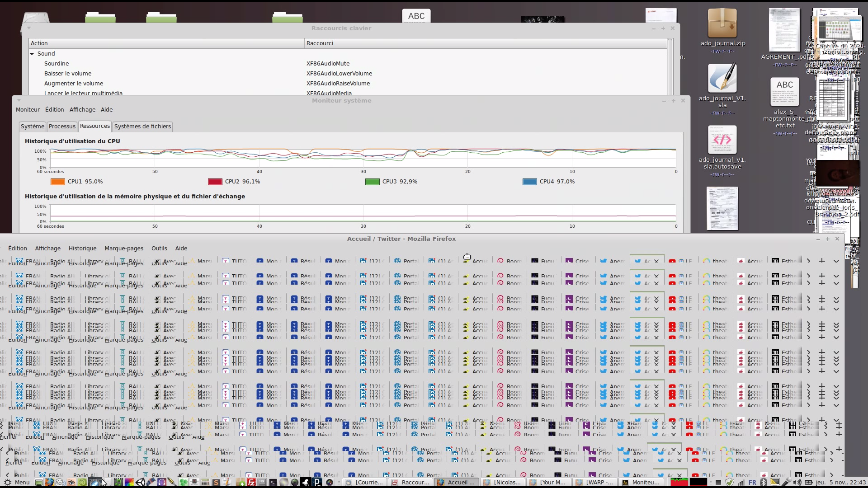Collapse the Sound category in shortcuts list
Image resolution: width=868 pixels, height=488 pixels.
pyautogui.click(x=32, y=53)
